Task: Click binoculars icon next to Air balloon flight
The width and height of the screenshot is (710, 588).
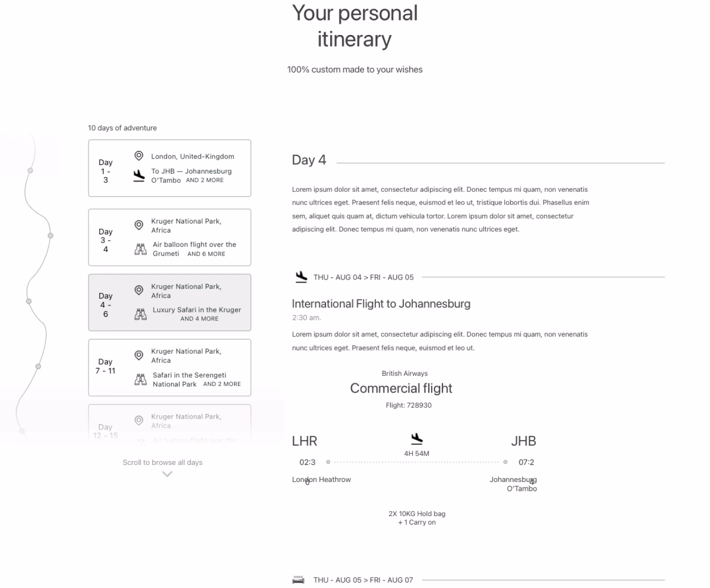Action: click(140, 249)
